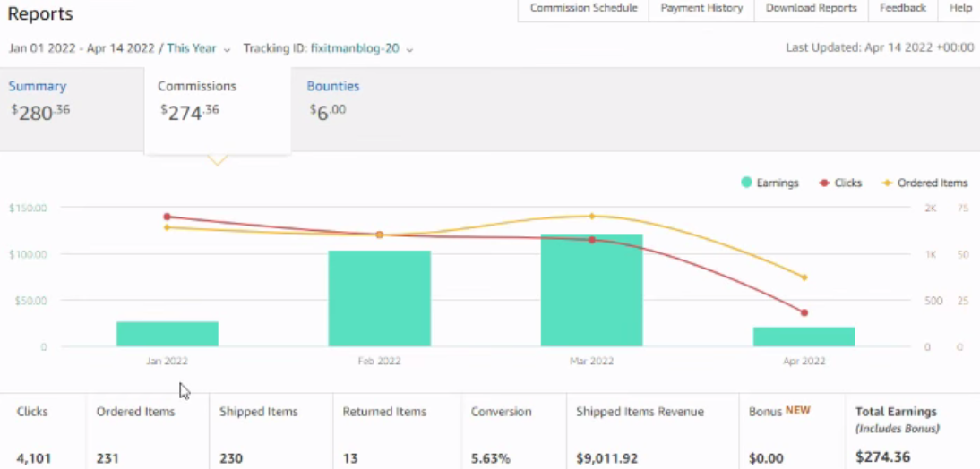The height and width of the screenshot is (469, 980).
Task: Click the Apr 2022 axis label
Action: 804,361
